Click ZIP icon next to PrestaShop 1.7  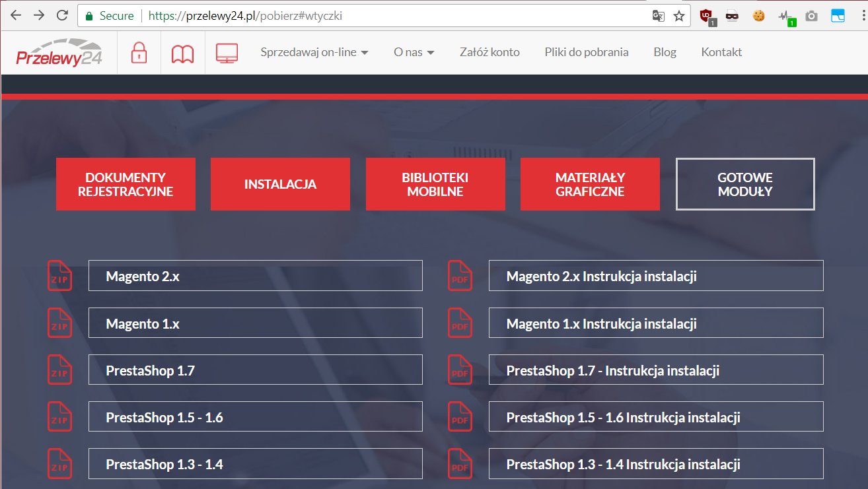click(x=59, y=370)
